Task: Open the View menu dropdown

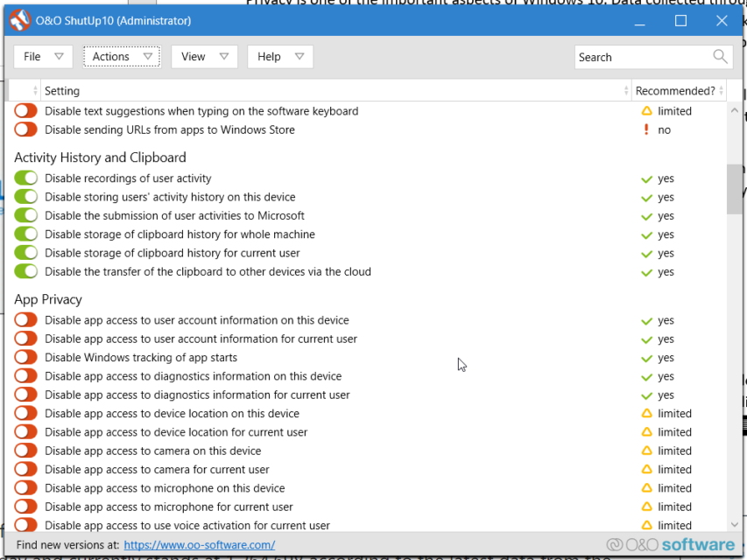Action: [x=204, y=56]
